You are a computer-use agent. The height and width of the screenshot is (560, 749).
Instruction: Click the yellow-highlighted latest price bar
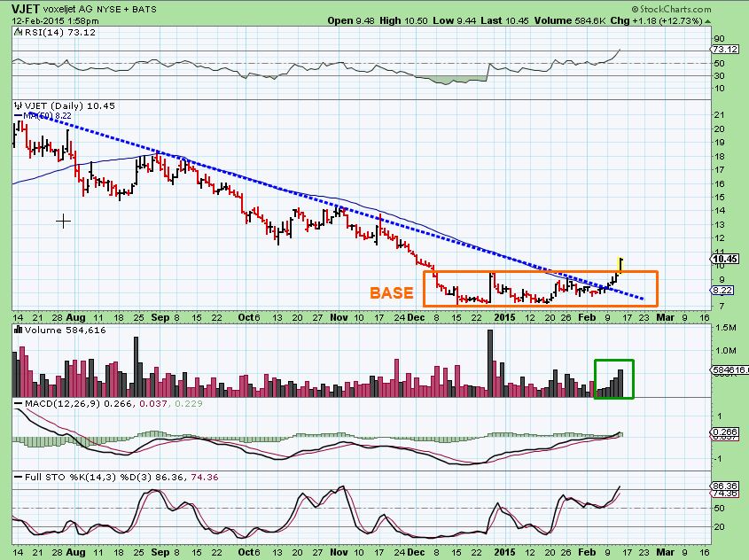pos(620,264)
